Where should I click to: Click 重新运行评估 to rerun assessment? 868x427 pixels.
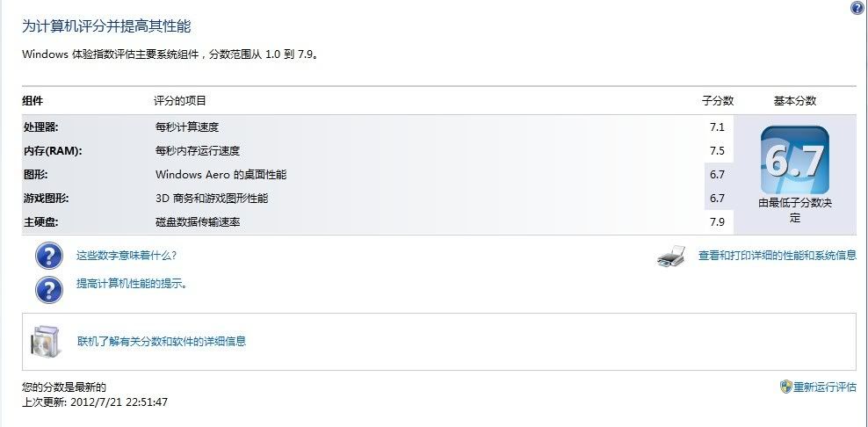point(825,387)
